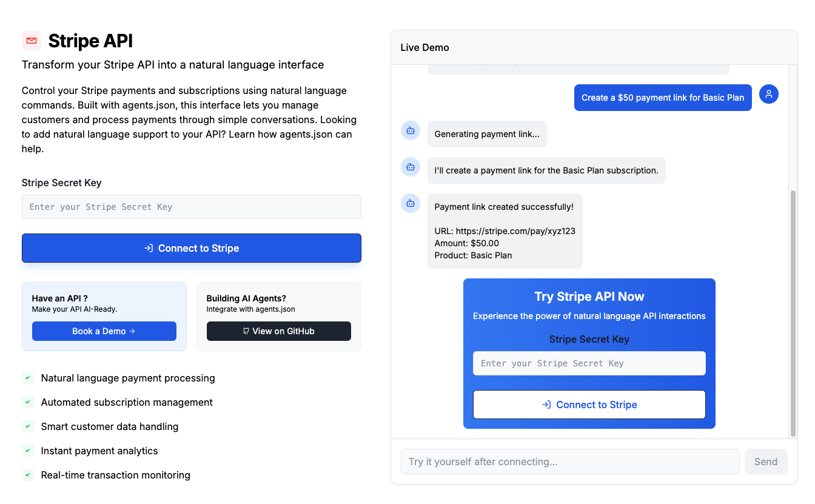Click the 'Try it yourself after connecting' chat input
This screenshot has width=815, height=504.
point(569,462)
